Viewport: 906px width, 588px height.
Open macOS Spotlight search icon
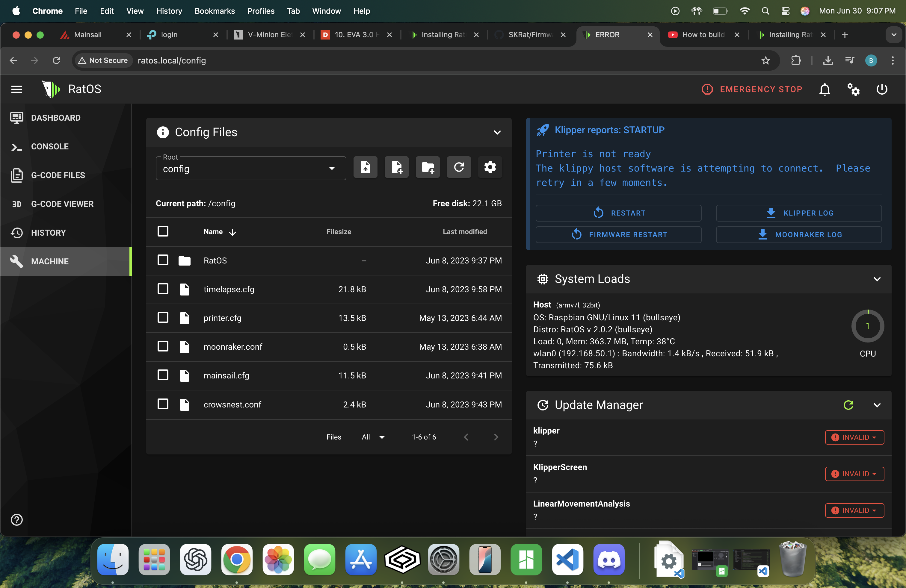click(765, 11)
